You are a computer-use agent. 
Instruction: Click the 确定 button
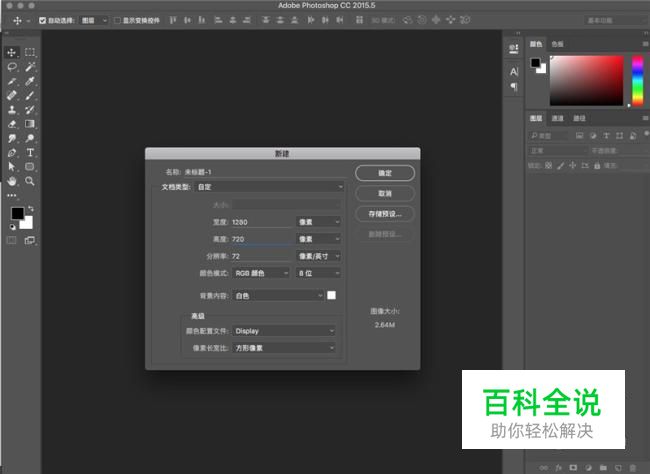[x=384, y=173]
